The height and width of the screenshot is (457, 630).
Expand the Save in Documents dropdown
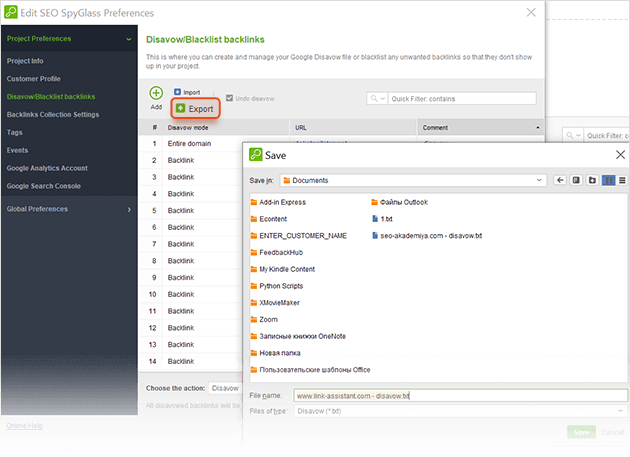[x=540, y=180]
